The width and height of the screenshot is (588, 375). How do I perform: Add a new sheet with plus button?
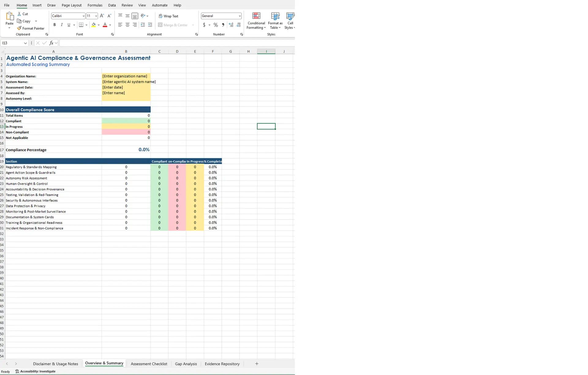coord(257,364)
